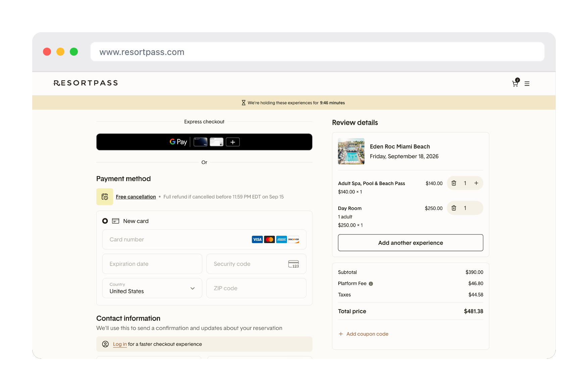This screenshot has height=391, width=588.
Task: Click the Subtotal $390.00 amount
Action: [474, 272]
